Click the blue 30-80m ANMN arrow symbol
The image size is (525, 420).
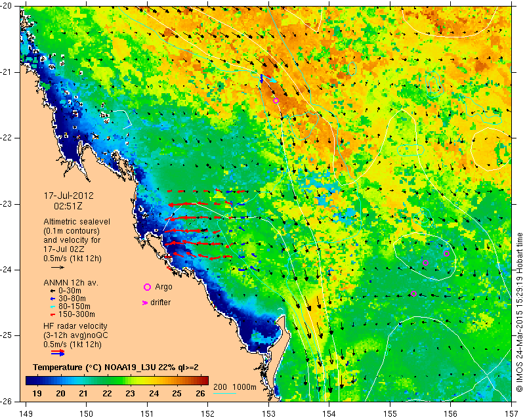[x=52, y=299]
